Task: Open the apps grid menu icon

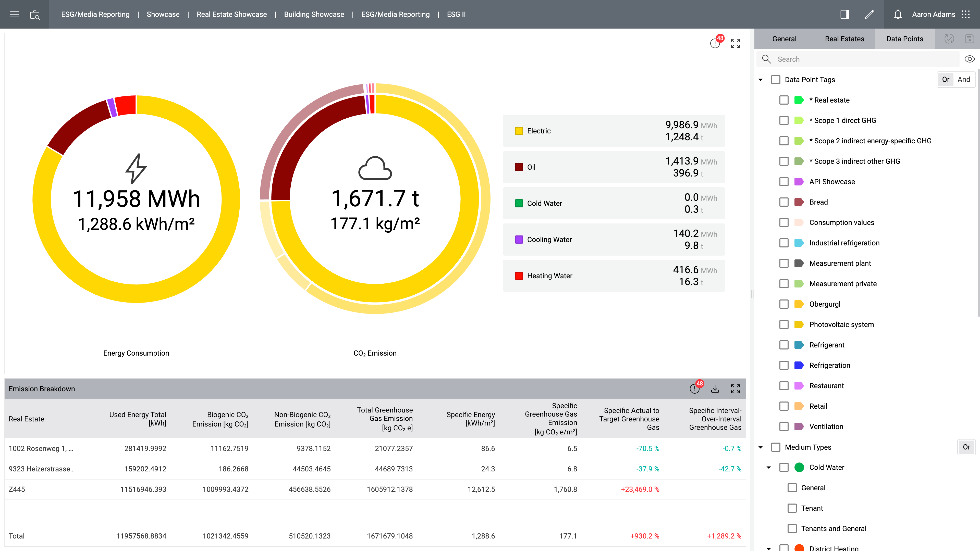Action: (x=966, y=15)
